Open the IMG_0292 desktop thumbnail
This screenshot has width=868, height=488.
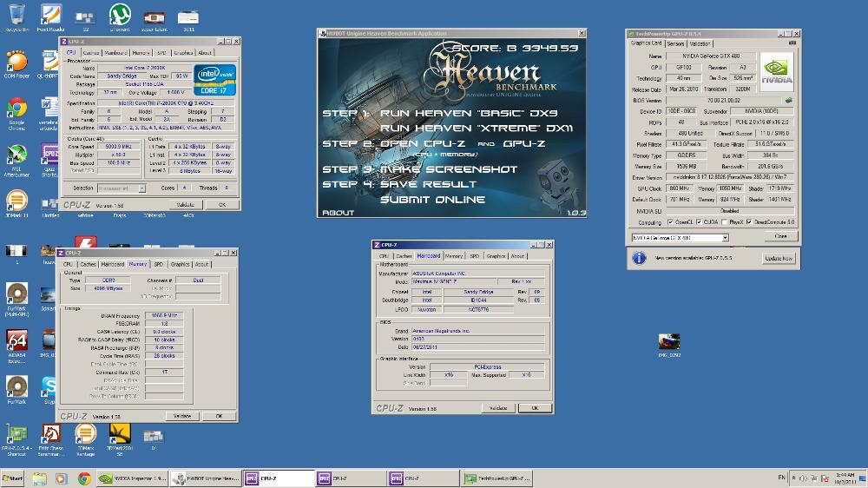pyautogui.click(x=668, y=345)
